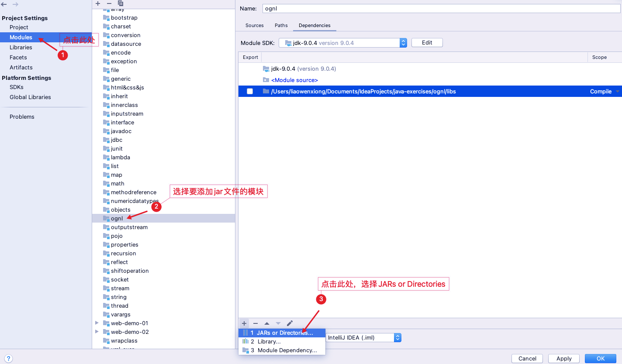Add a new module with the plus icon
This screenshot has width=622, height=364.
point(98,3)
